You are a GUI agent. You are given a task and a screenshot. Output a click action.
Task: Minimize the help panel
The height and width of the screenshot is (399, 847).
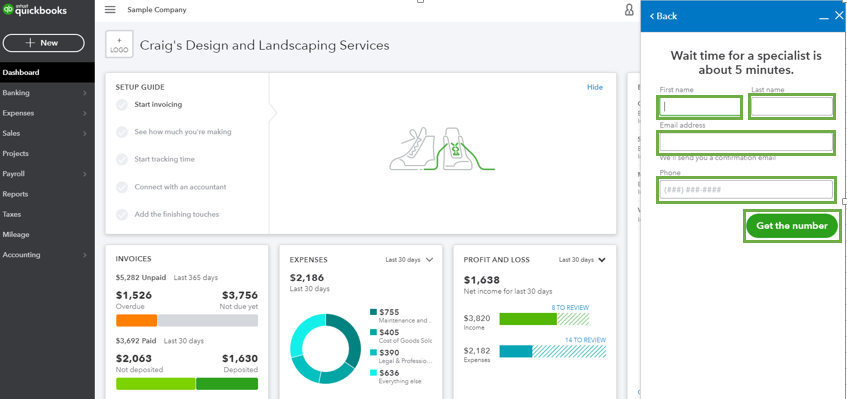824,17
